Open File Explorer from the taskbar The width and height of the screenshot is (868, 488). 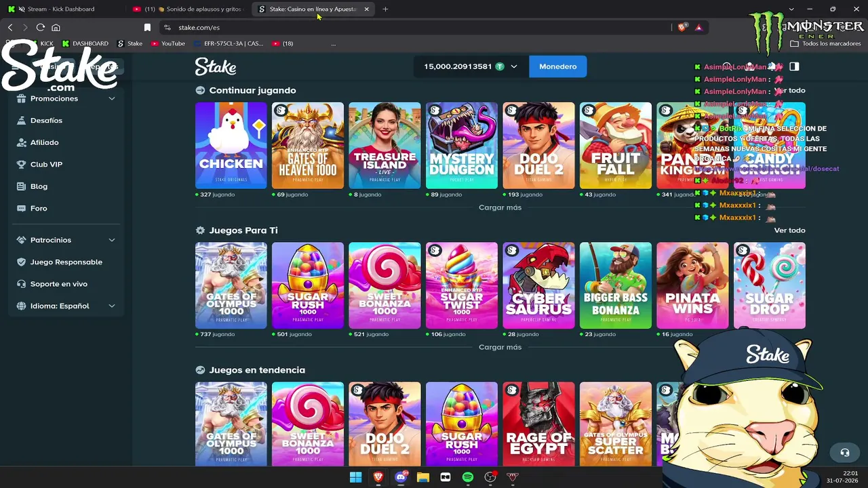click(423, 477)
